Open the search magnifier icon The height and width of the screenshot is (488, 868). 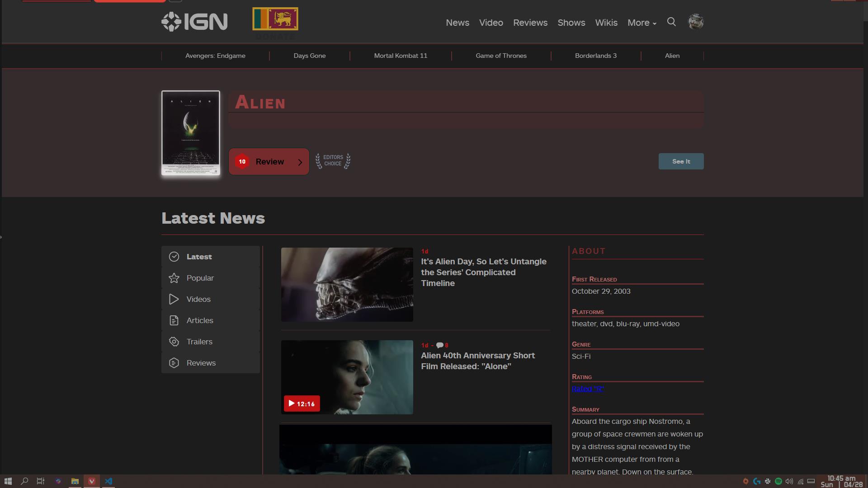[671, 22]
